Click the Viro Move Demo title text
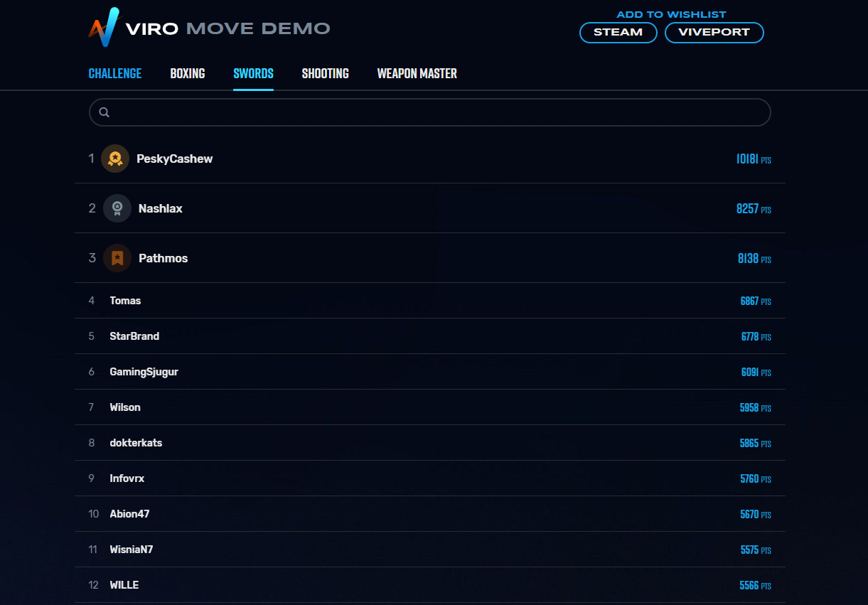This screenshot has height=605, width=868. (228, 29)
